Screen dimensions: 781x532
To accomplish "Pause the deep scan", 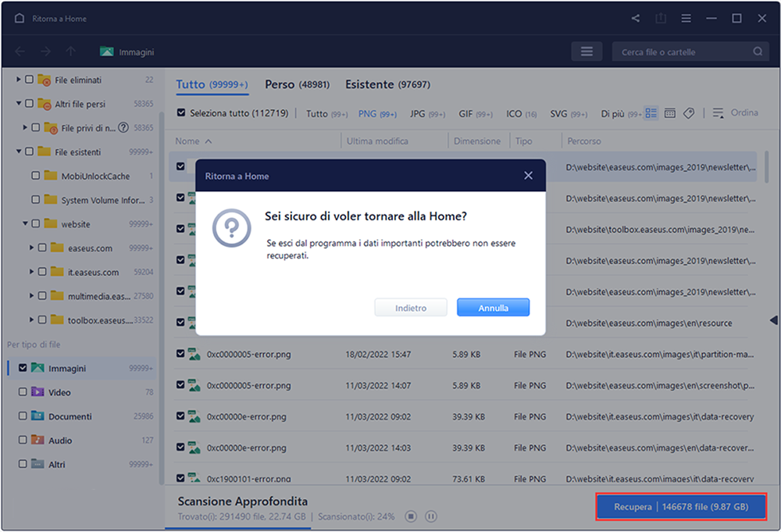I will coord(431,516).
